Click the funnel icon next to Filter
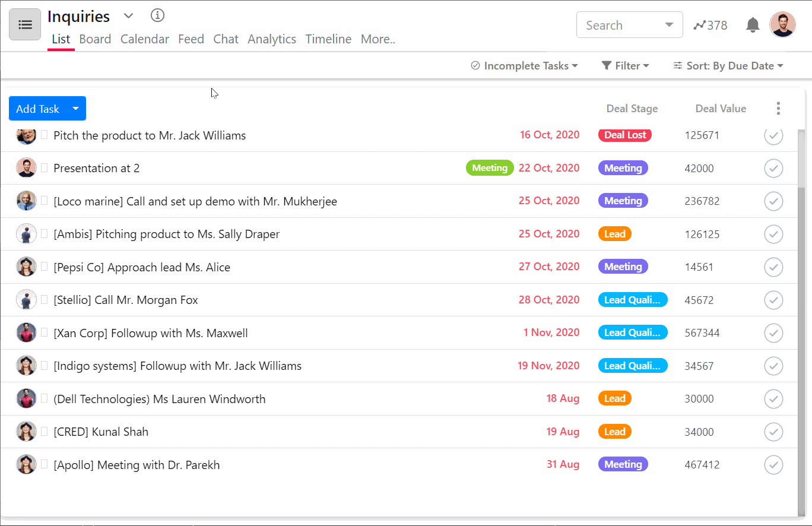Viewport: 812px width, 526px height. point(606,65)
